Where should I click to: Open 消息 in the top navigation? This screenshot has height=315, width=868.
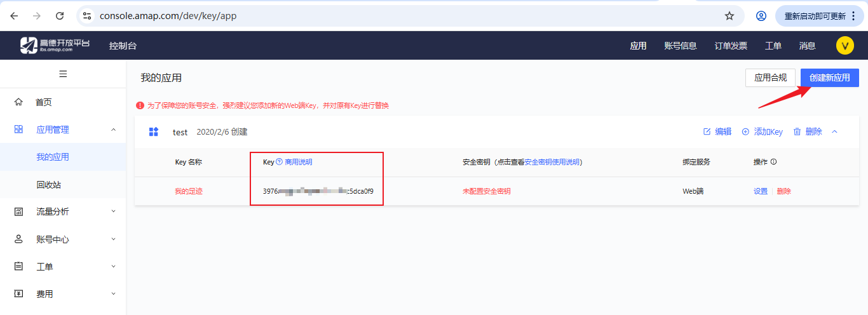pos(808,46)
